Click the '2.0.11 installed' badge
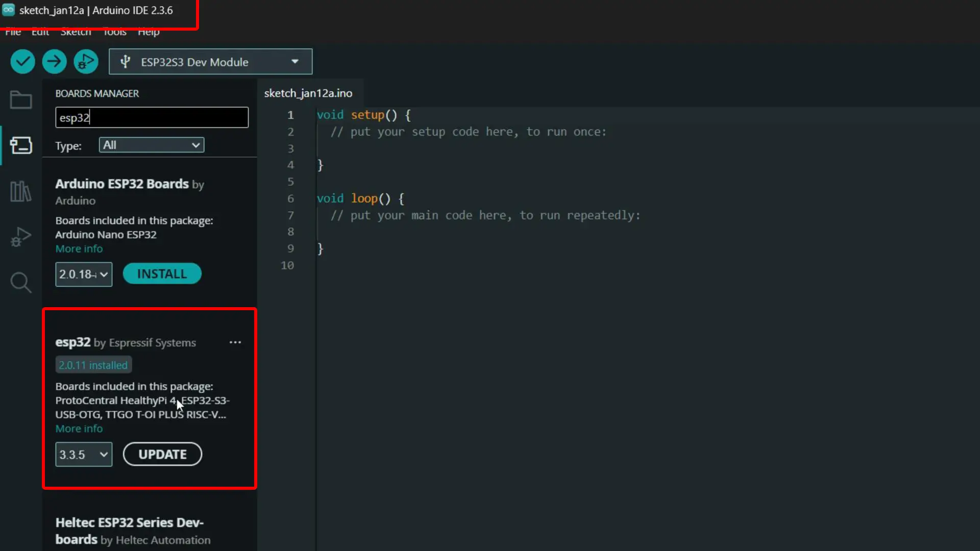 click(93, 365)
